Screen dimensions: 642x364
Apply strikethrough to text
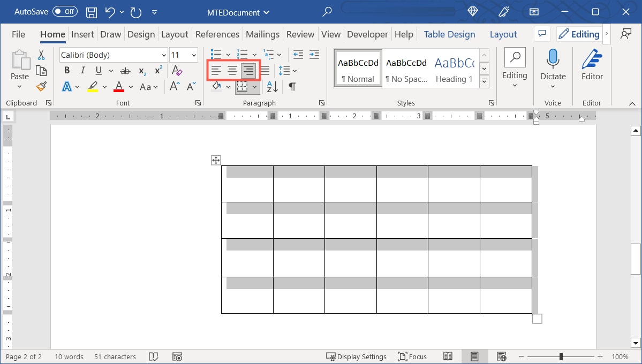125,70
